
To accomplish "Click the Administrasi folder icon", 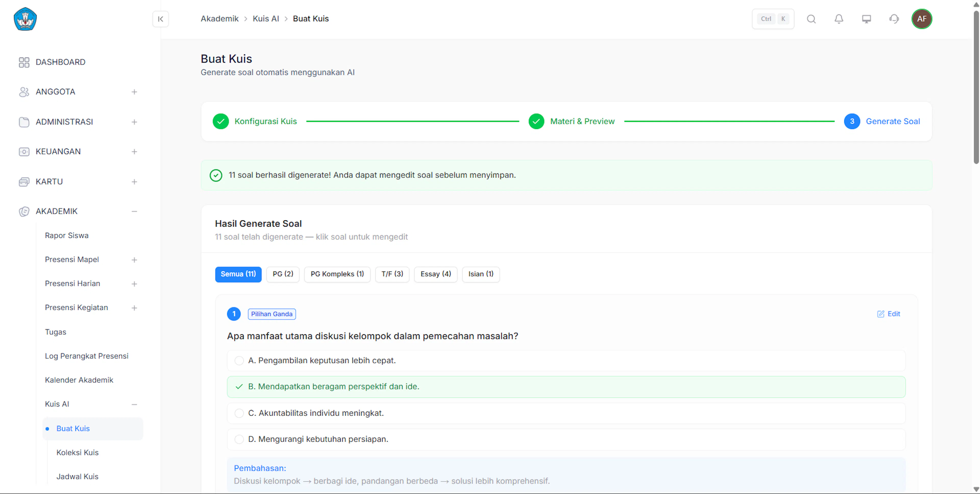I will (24, 122).
